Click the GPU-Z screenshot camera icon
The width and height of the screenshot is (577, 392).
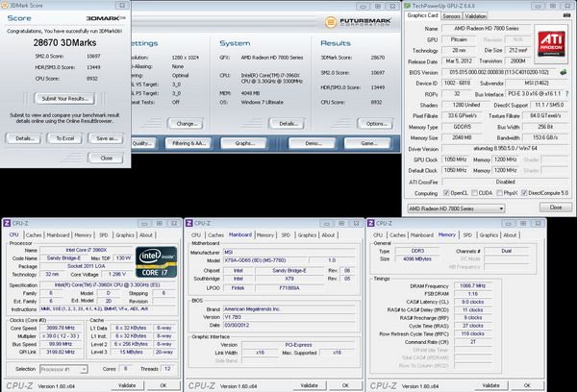[x=566, y=15]
